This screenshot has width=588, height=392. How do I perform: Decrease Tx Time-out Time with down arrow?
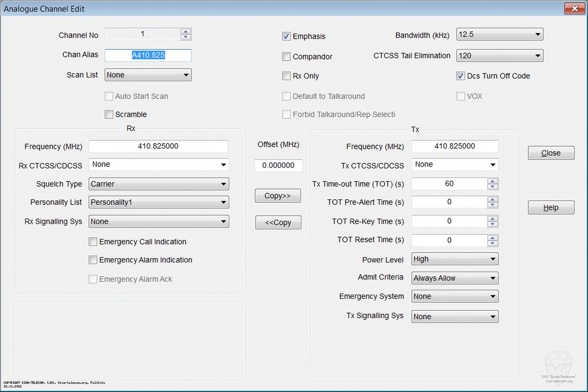pos(492,187)
